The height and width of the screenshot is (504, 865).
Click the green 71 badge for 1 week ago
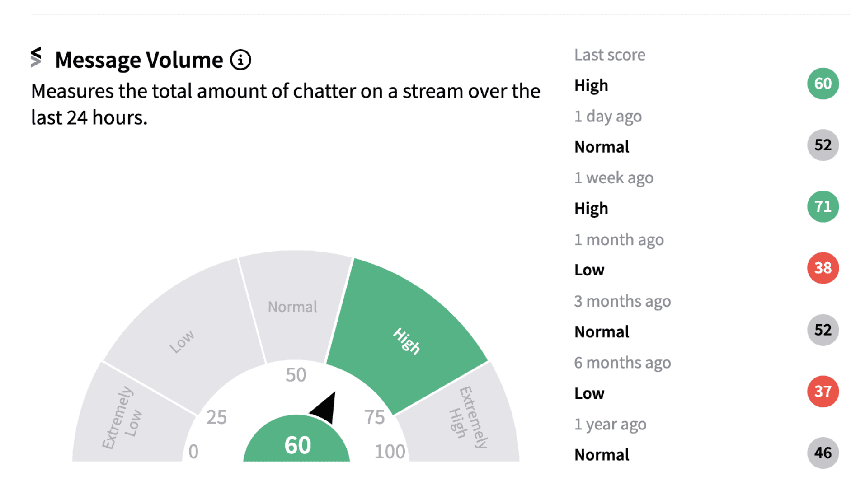pyautogui.click(x=823, y=207)
